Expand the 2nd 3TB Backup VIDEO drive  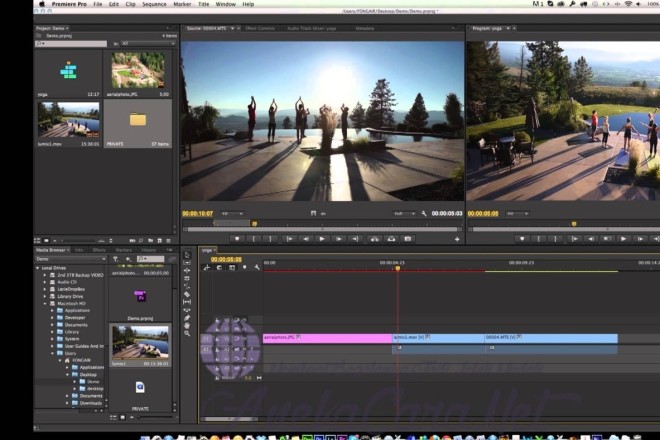tap(45, 275)
